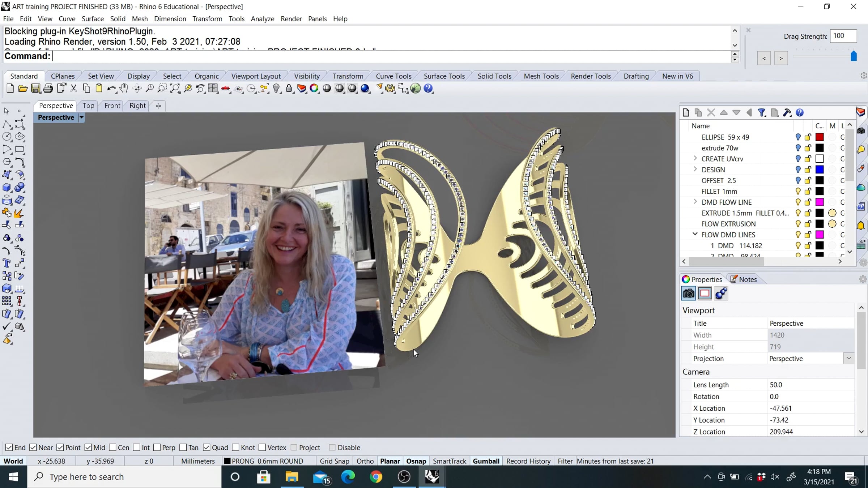868x488 pixels.
Task: Click the Undo arrow icon
Action: click(x=112, y=89)
